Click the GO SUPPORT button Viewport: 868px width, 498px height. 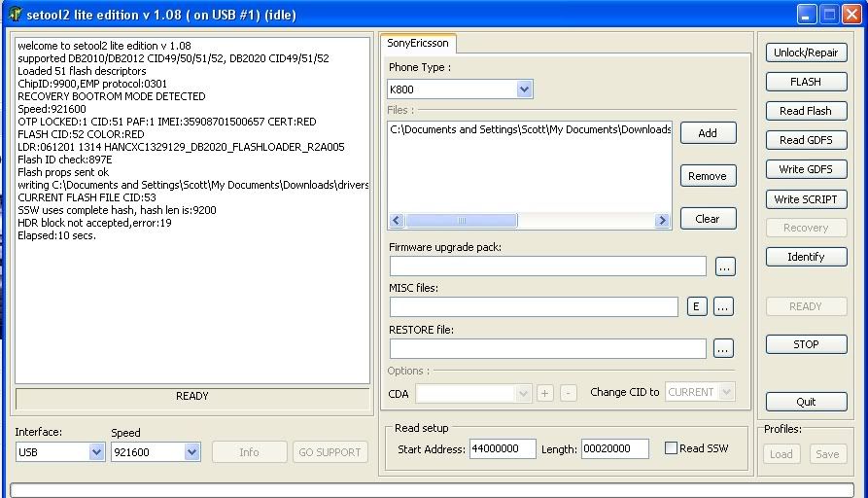330,452
